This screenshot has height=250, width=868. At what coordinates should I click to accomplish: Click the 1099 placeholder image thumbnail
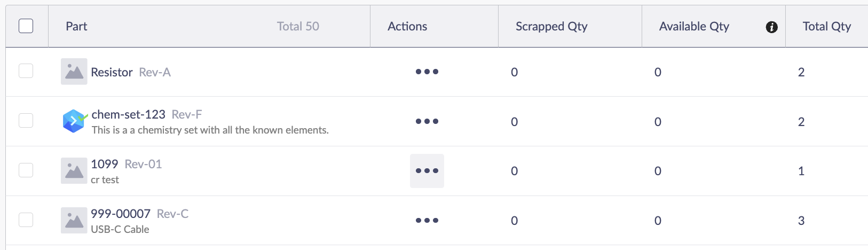pyautogui.click(x=74, y=171)
